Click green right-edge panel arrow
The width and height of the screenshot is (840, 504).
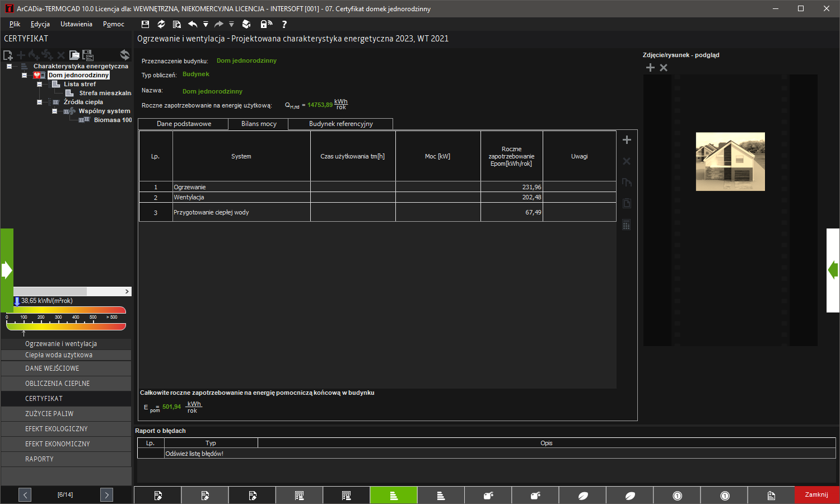[833, 270]
